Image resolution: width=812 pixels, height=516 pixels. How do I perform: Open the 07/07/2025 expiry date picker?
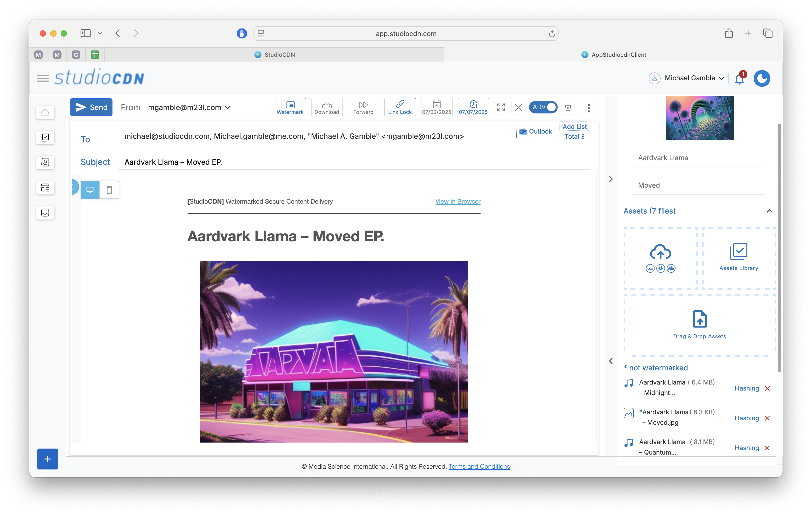point(473,107)
